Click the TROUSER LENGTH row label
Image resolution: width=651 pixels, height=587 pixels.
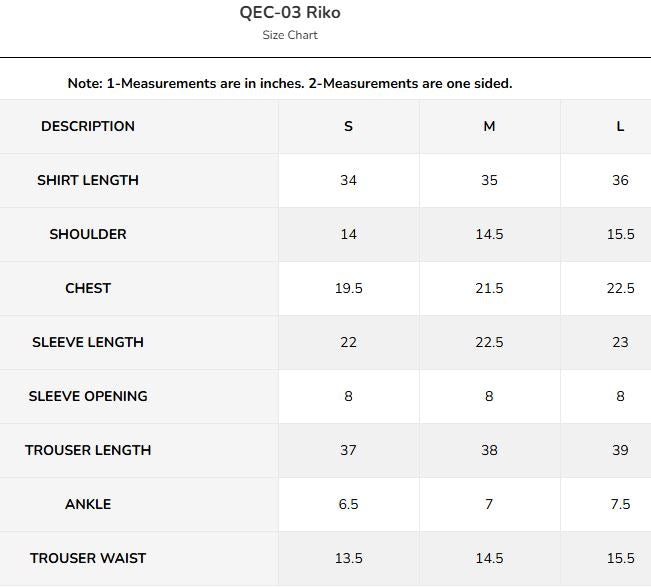pos(88,450)
